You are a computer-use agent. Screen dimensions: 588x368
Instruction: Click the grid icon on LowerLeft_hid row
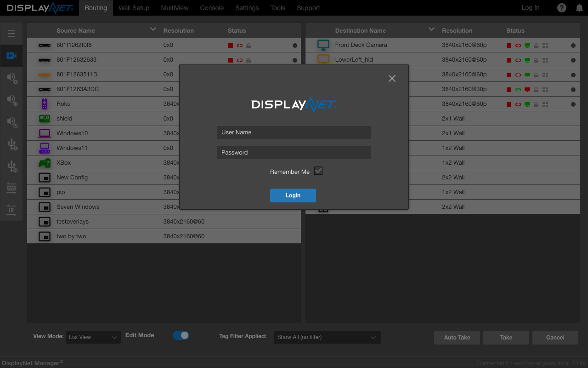[545, 60]
